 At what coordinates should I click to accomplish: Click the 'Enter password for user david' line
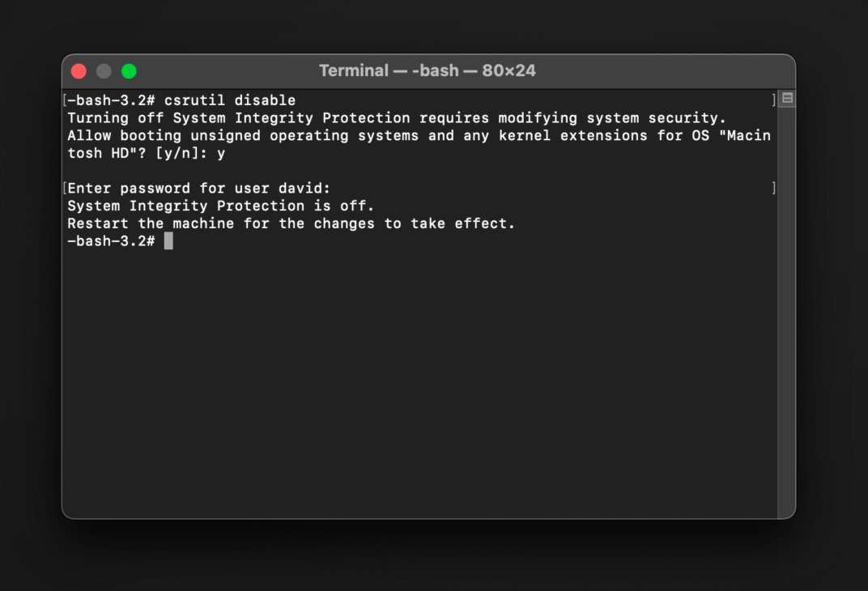(x=198, y=188)
